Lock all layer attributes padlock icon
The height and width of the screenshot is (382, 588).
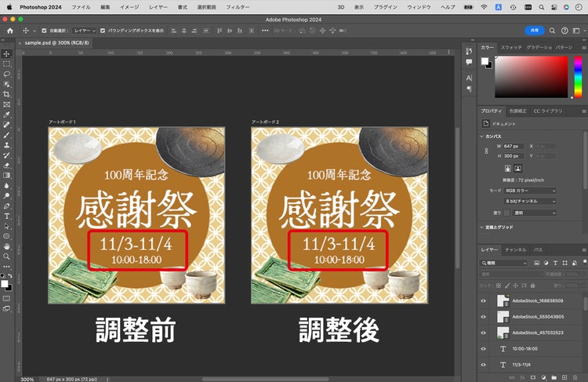coord(532,286)
